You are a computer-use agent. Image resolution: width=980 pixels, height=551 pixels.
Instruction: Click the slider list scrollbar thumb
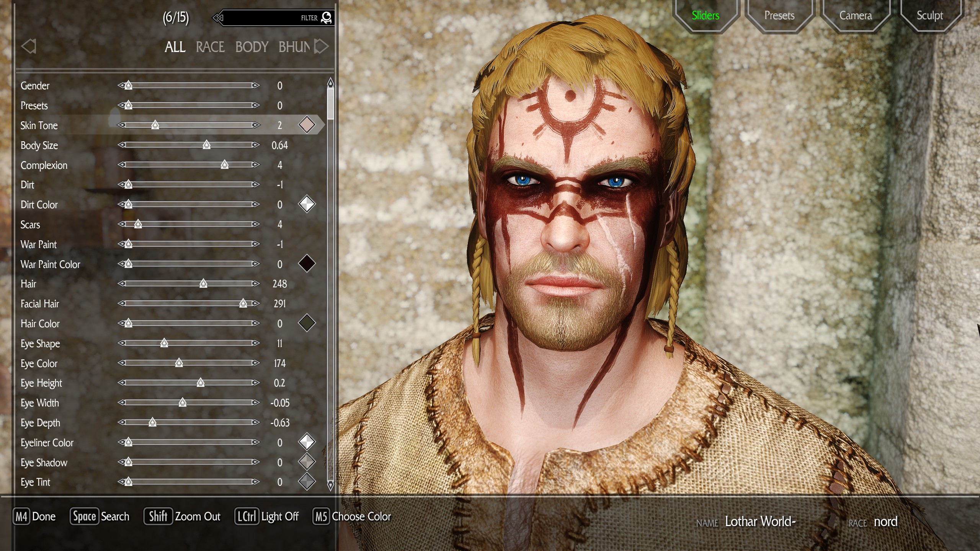tap(331, 103)
